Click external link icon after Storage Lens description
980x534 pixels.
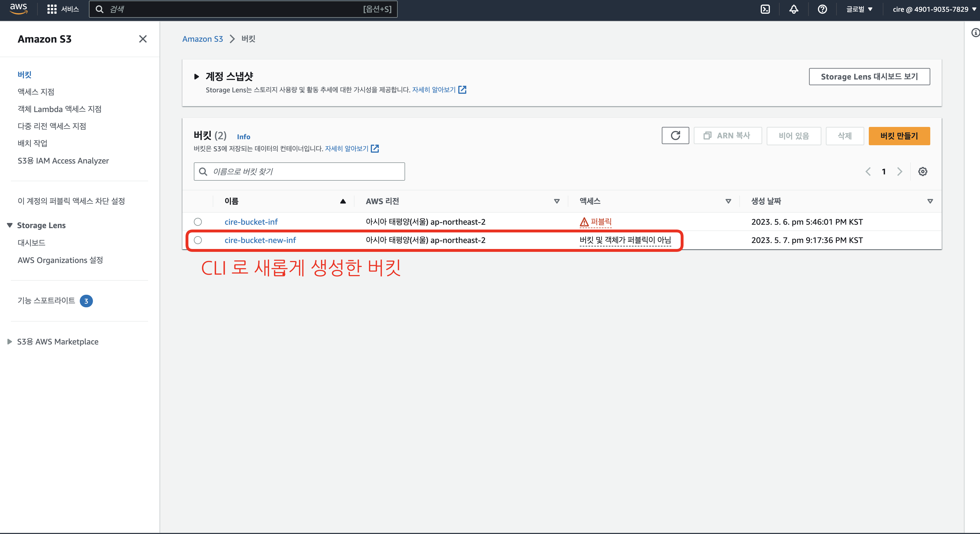click(x=462, y=90)
